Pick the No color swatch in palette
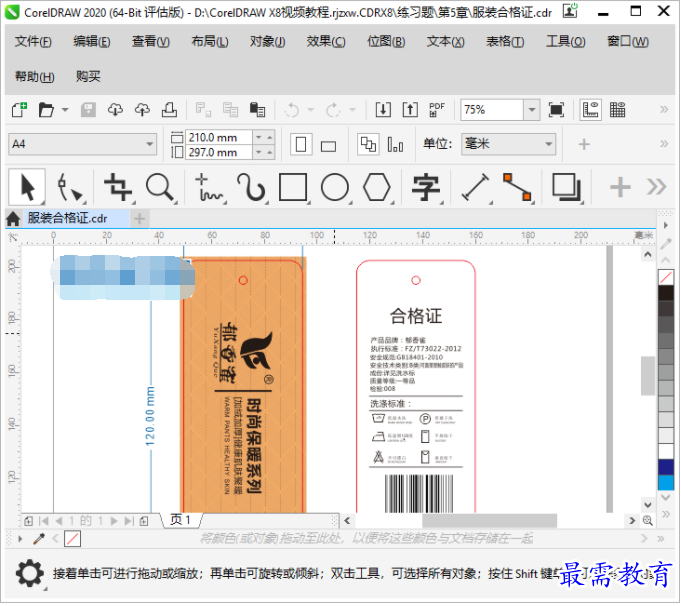681x606 pixels. [x=665, y=277]
